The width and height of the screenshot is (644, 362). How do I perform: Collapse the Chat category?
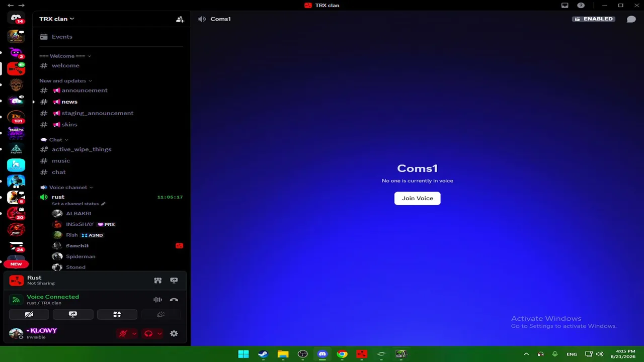click(x=54, y=140)
